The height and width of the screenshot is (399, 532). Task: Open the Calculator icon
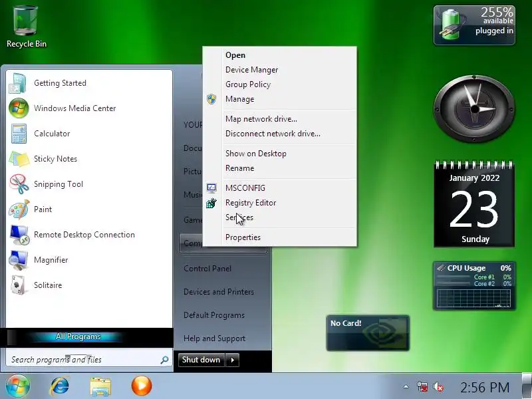tap(19, 134)
